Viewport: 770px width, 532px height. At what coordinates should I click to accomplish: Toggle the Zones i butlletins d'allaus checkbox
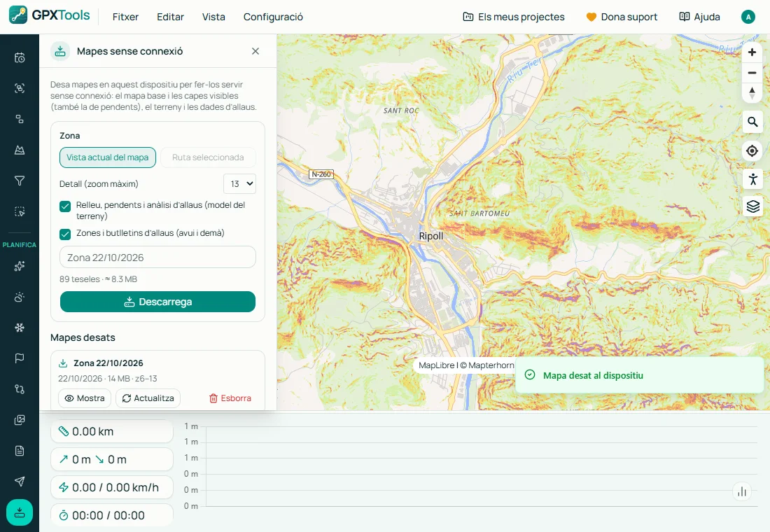[x=65, y=234]
